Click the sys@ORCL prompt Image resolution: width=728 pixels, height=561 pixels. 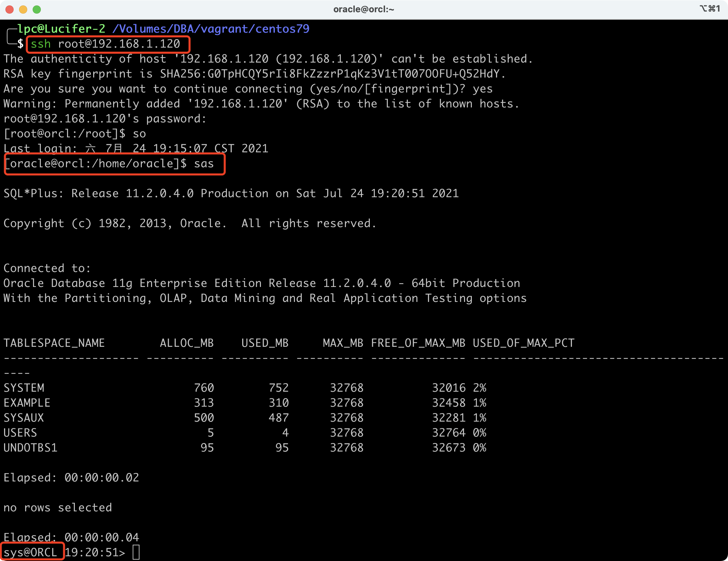[x=30, y=552]
